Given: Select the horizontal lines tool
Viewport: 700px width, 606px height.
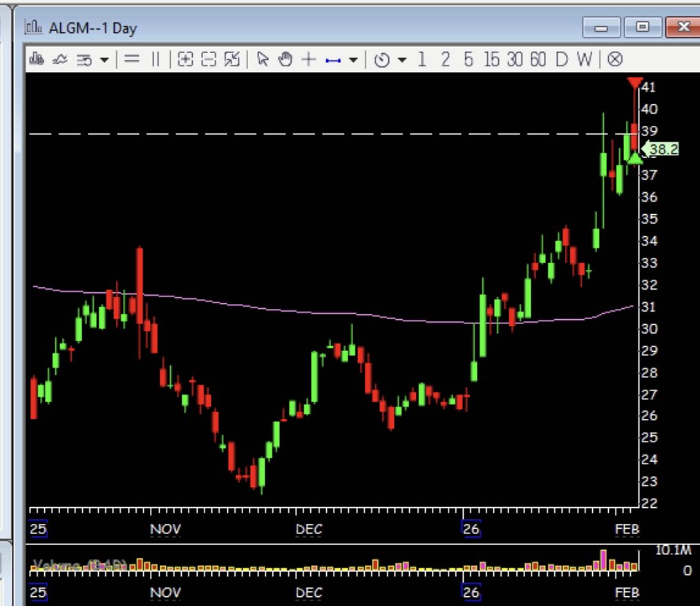Looking at the screenshot, I should click(132, 59).
